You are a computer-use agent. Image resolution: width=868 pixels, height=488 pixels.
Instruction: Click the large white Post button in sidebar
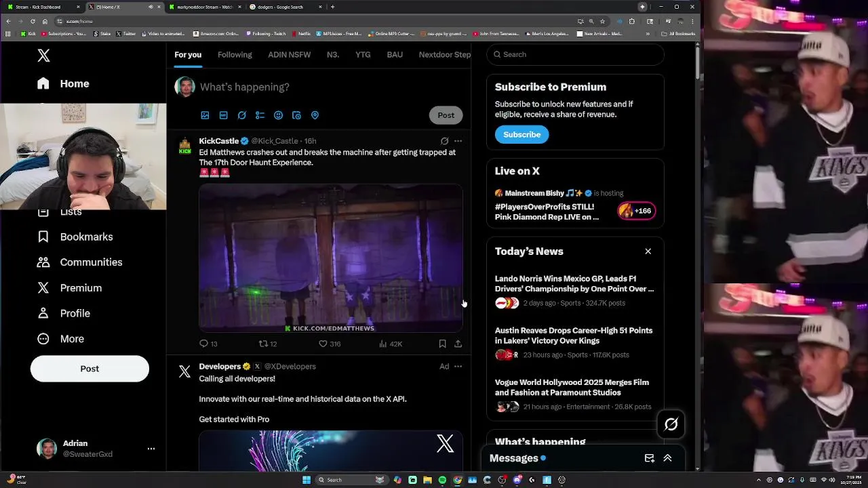tap(90, 369)
